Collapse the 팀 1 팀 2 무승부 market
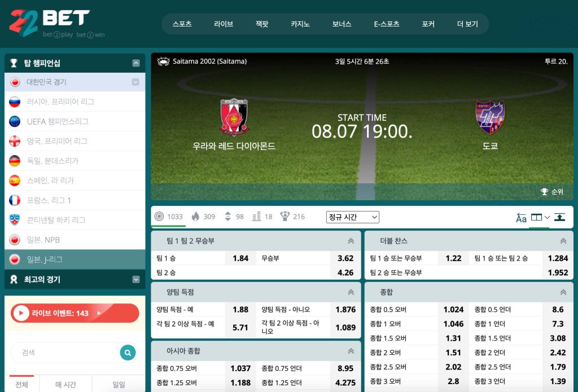 click(351, 241)
